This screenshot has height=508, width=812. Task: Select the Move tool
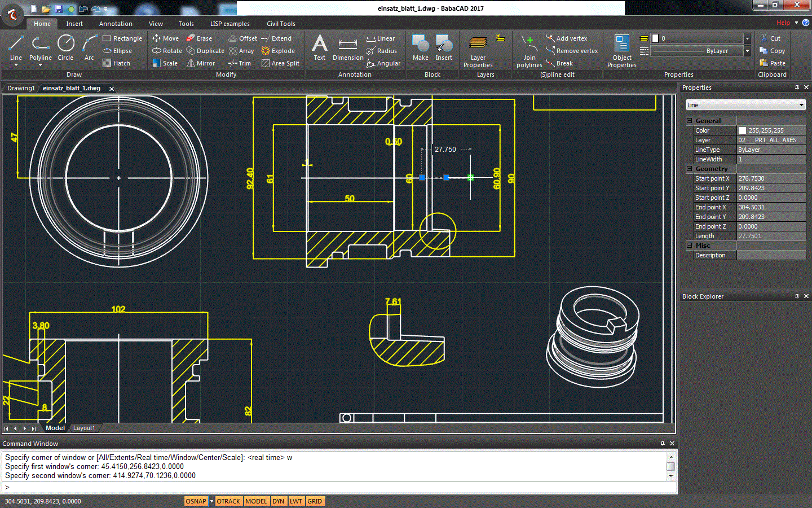point(165,38)
